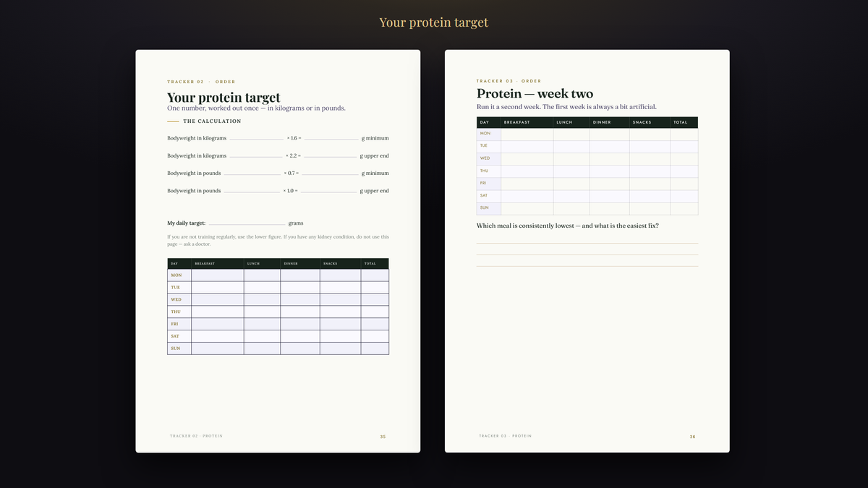Select the "TRACKER 02 · ORDER" label
This screenshot has width=868, height=488.
tap(201, 82)
